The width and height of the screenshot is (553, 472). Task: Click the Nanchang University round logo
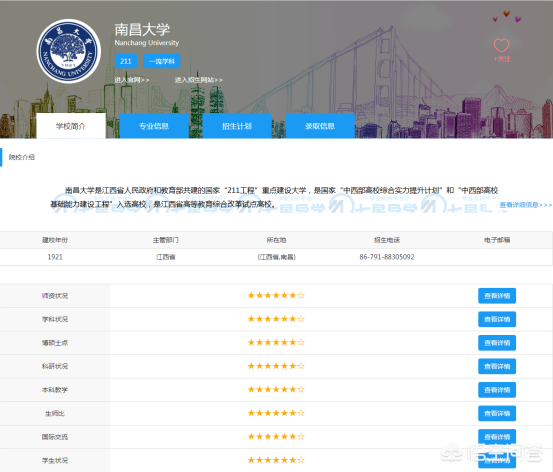pos(69,51)
